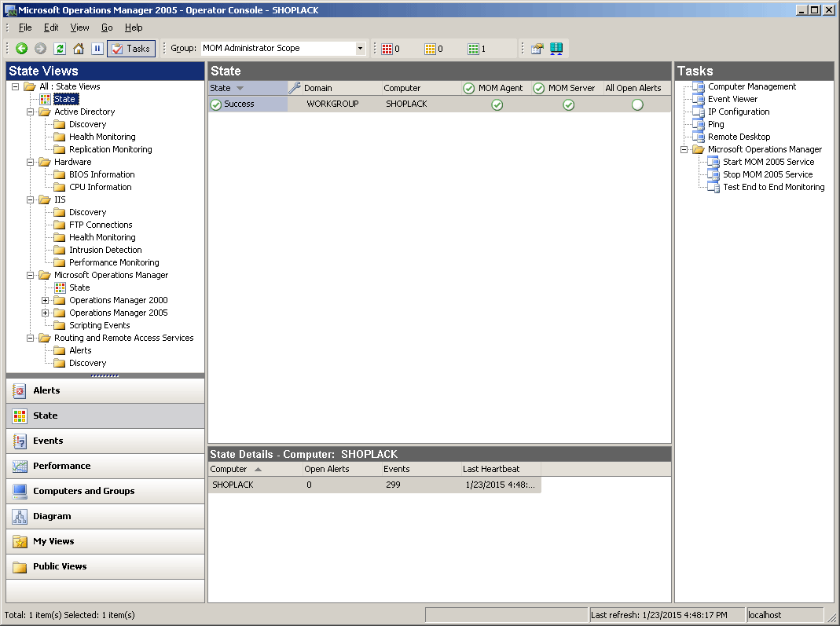
Task: Click the red critical state count icon
Action: (x=387, y=49)
